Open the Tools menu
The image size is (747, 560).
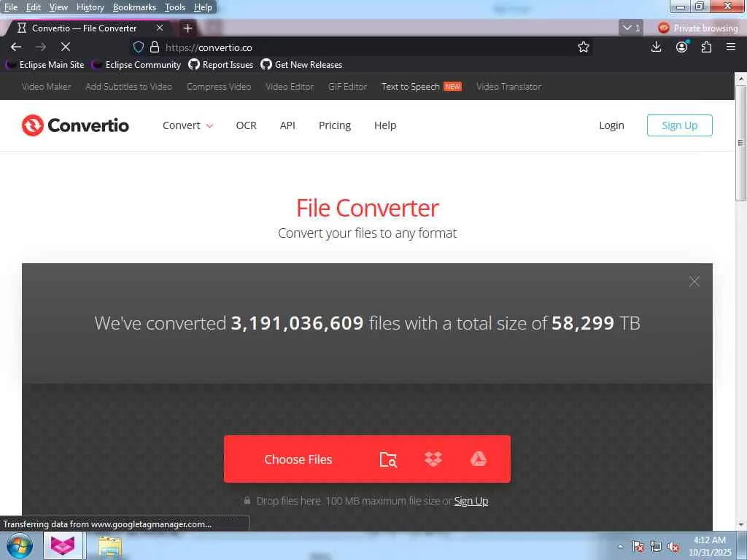(x=175, y=7)
